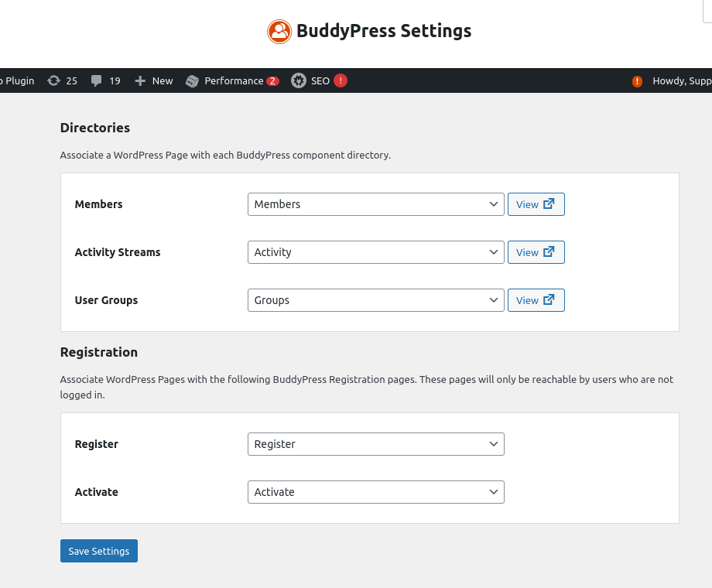
Task: Click the Plugin item in admin bar
Action: click(x=17, y=80)
